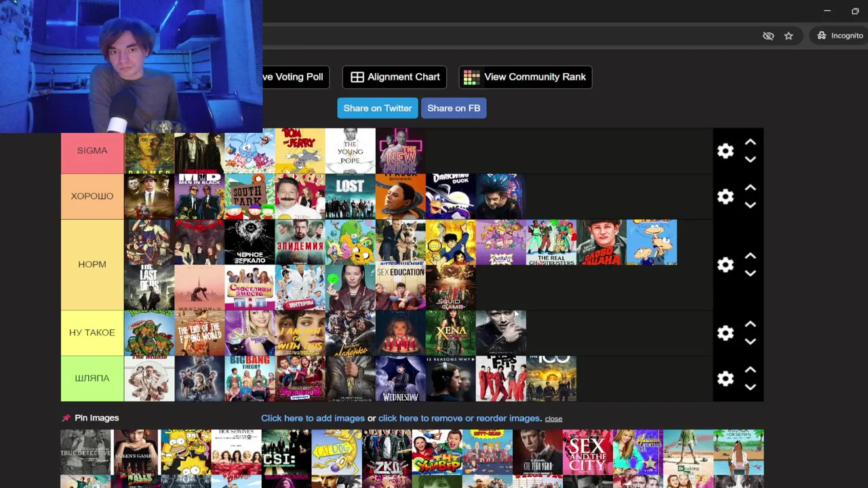Viewport: 868px width, 488px height.
Task: Bookmark this page with star icon
Action: tap(789, 36)
